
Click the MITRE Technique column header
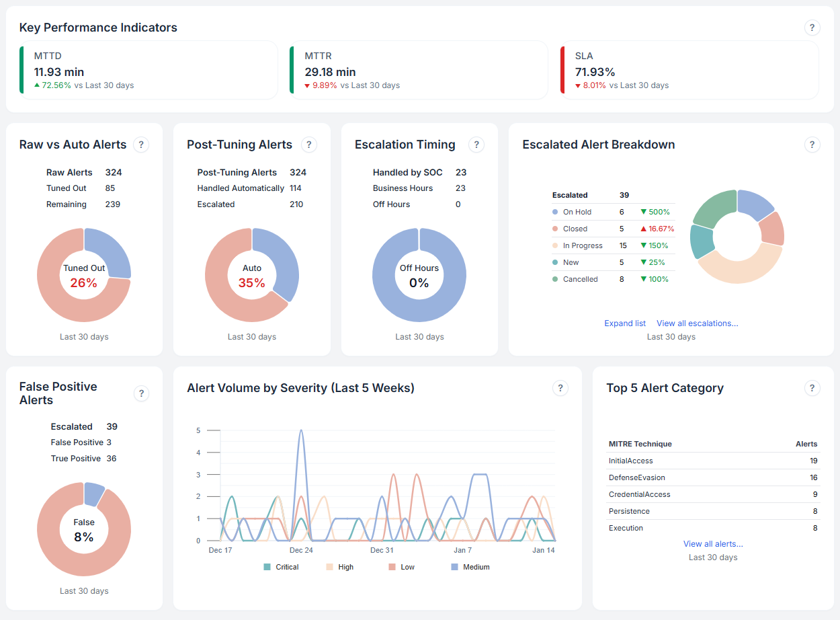[x=640, y=444]
